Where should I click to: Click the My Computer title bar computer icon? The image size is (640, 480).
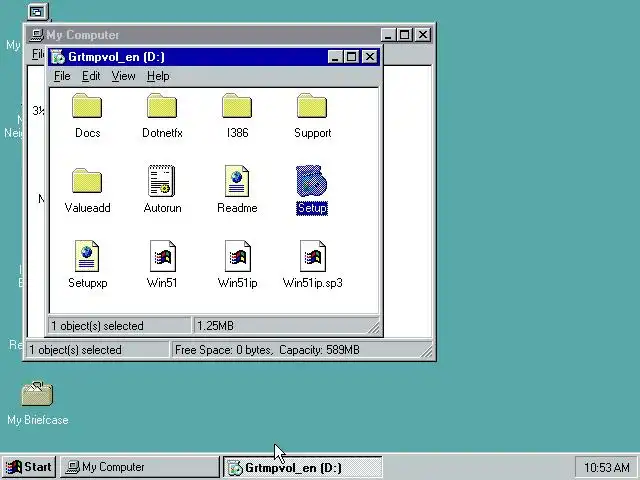point(37,35)
